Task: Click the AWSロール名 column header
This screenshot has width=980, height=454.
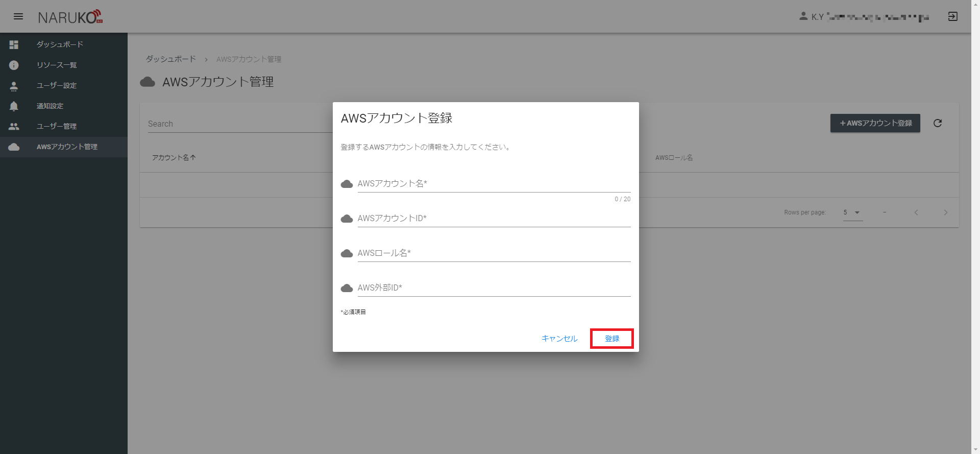Action: (x=674, y=158)
